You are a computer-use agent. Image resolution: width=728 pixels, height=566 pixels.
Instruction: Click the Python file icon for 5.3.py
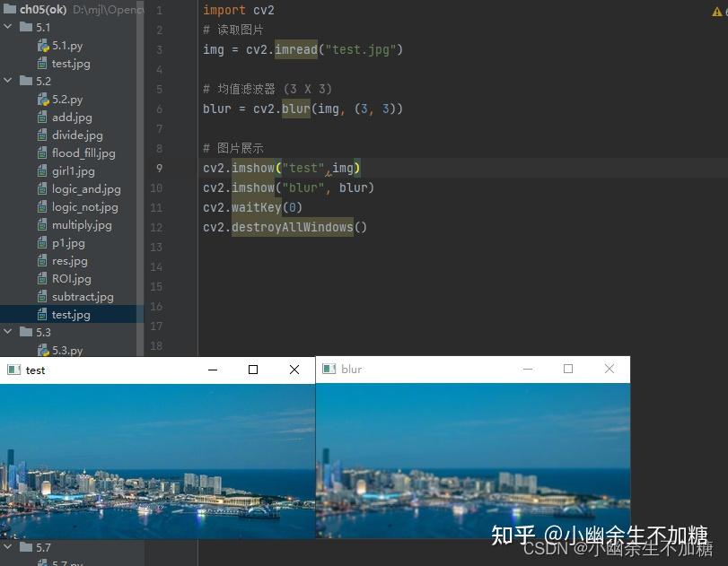[x=42, y=350]
